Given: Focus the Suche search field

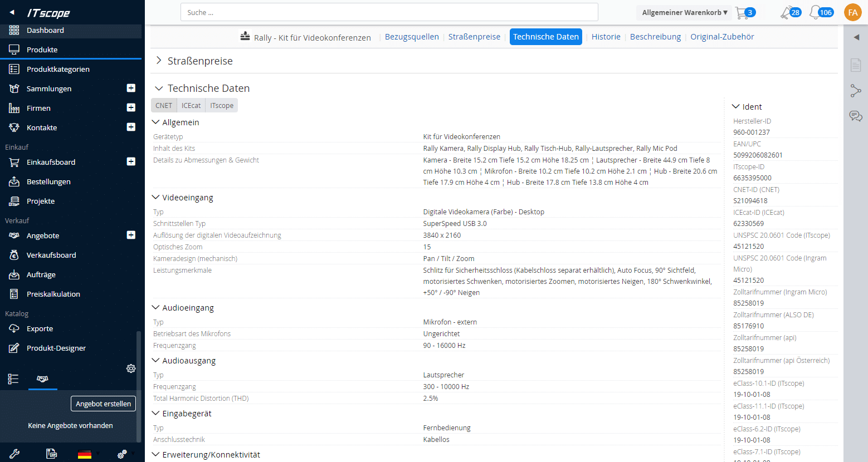Looking at the screenshot, I should [389, 12].
